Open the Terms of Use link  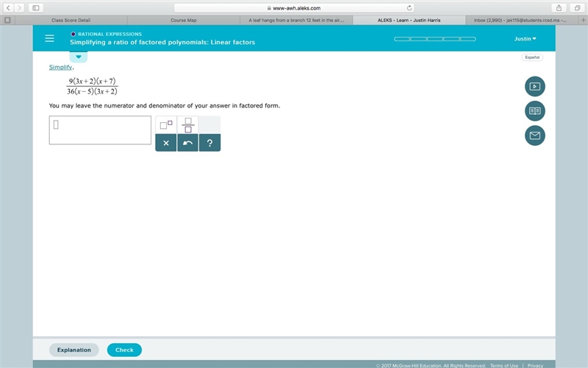[504, 365]
